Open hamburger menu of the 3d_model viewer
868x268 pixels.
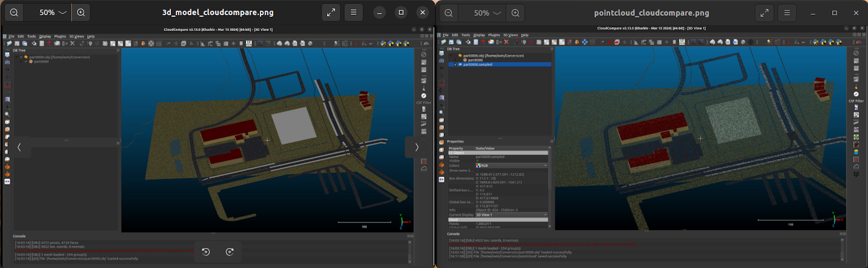click(x=354, y=12)
